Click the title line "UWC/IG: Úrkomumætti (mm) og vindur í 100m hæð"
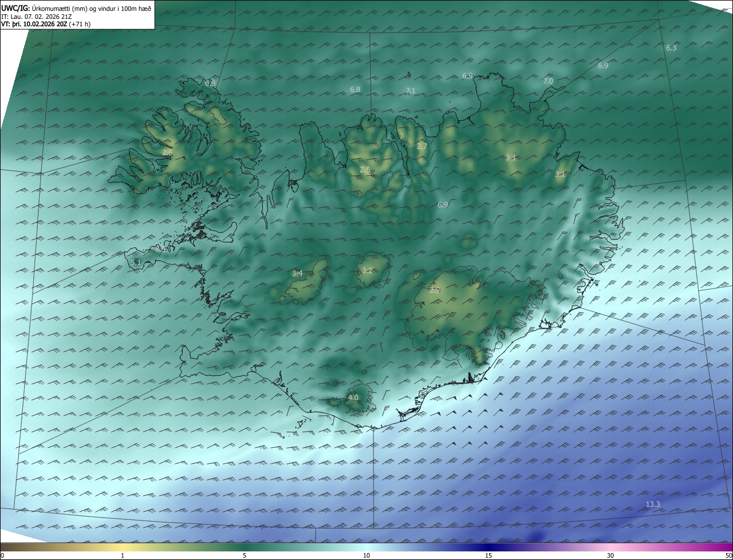Screen dimensions: 733x560 coord(76,8)
